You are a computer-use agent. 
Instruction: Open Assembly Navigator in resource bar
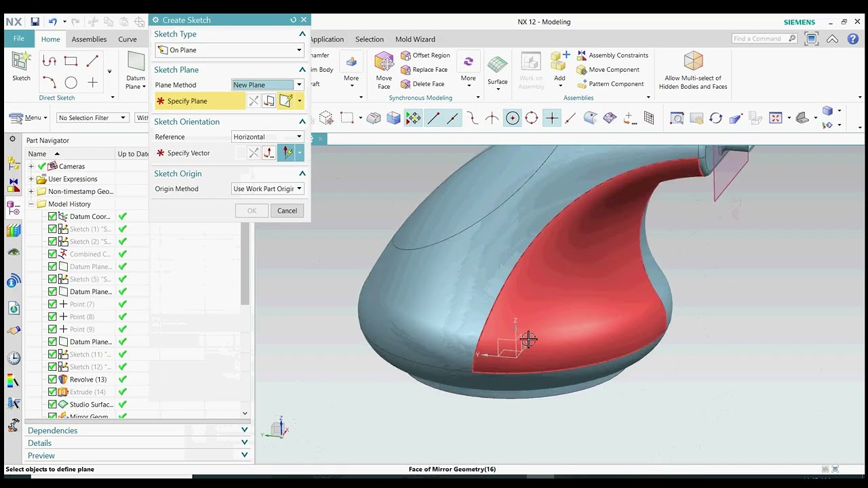[x=13, y=163]
